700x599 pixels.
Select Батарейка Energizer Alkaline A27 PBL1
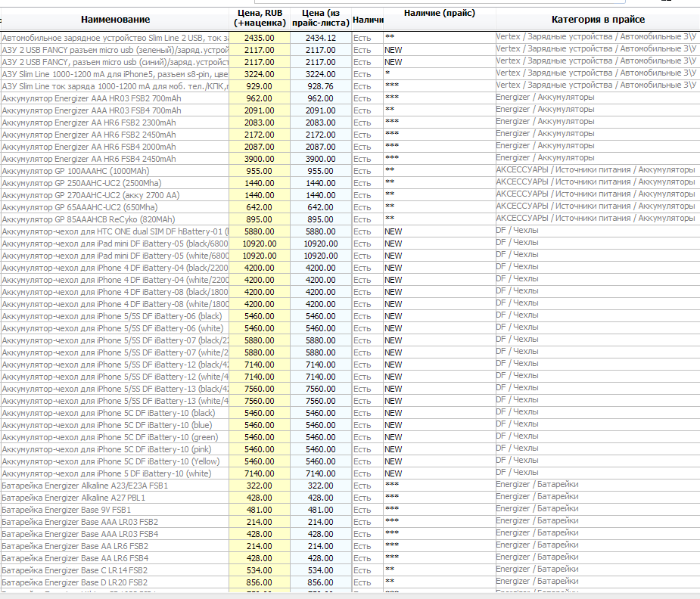(x=115, y=498)
